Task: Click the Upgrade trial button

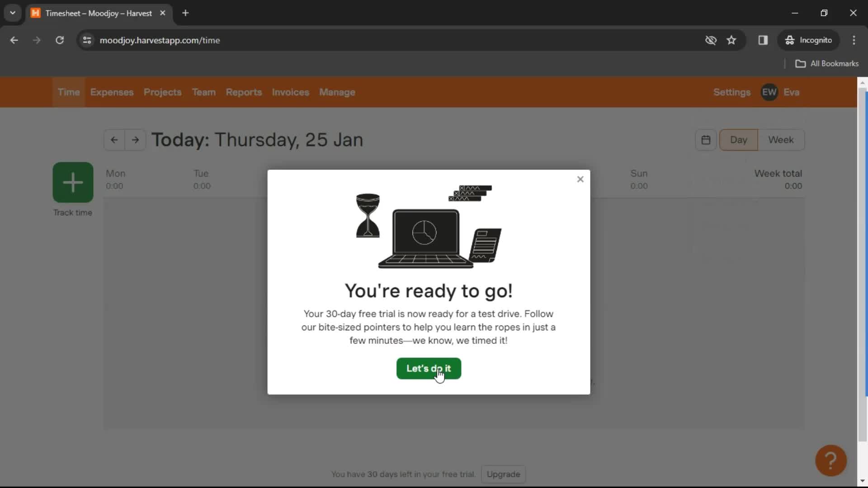Action: 503,474
